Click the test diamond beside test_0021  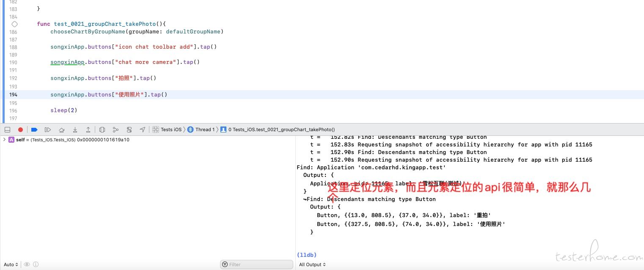click(x=14, y=24)
